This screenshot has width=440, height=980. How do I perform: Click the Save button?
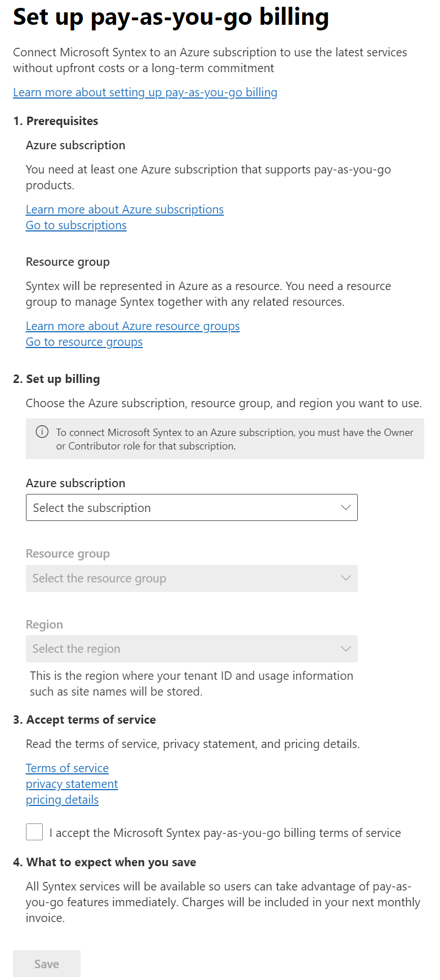[x=47, y=964]
